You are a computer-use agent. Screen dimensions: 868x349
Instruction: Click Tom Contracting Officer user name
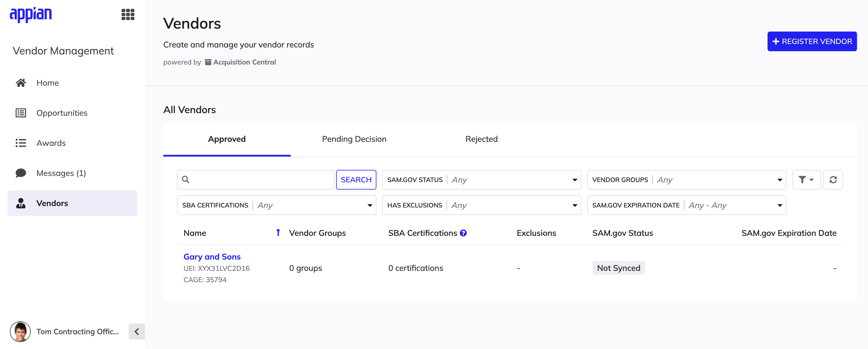[x=78, y=331]
